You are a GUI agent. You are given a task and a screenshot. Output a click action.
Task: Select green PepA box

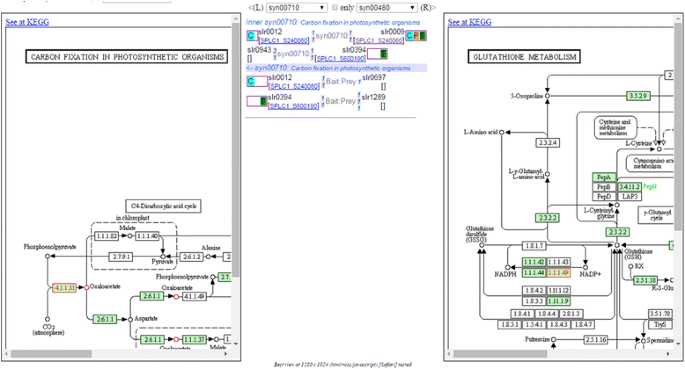(x=604, y=177)
